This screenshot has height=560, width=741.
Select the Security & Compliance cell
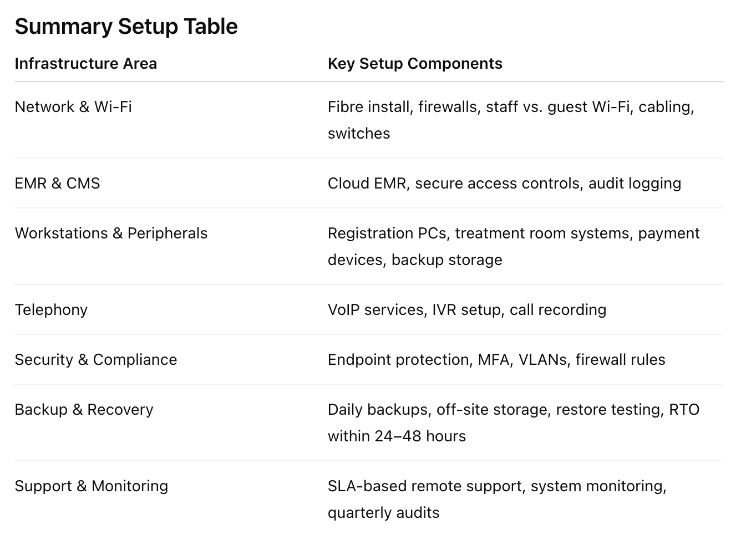[96, 360]
